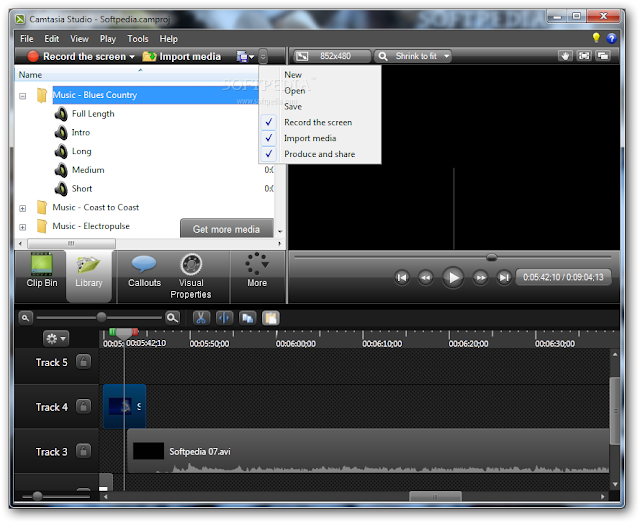Click the split clip tool
The width and height of the screenshot is (640, 523).
coord(224,318)
